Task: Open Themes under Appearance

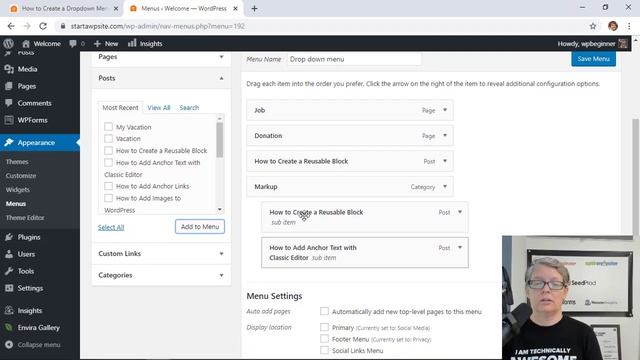Action: tap(17, 162)
